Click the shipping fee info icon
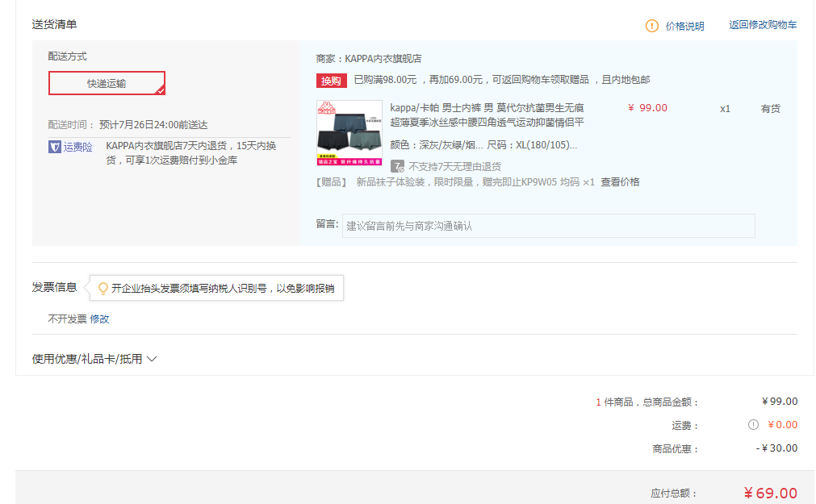Viewport: 816px width, 504px height. pos(753,425)
